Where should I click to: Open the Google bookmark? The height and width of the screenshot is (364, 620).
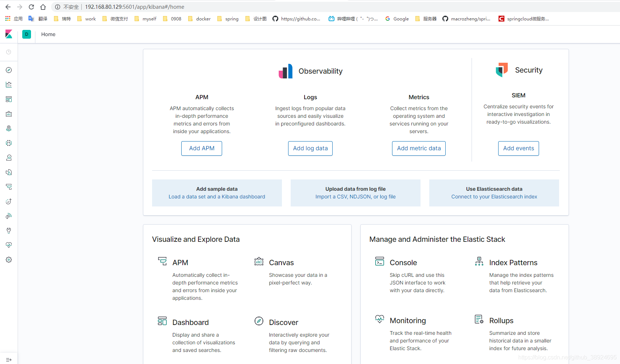pos(397,19)
